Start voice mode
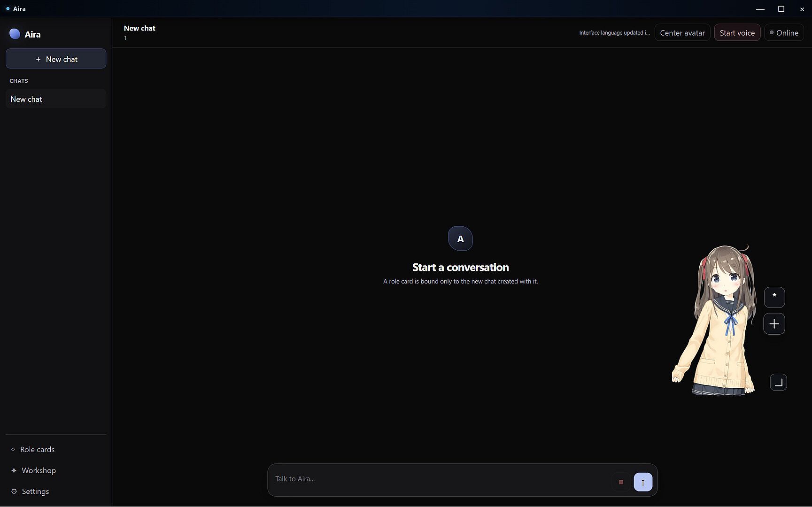 737,33
